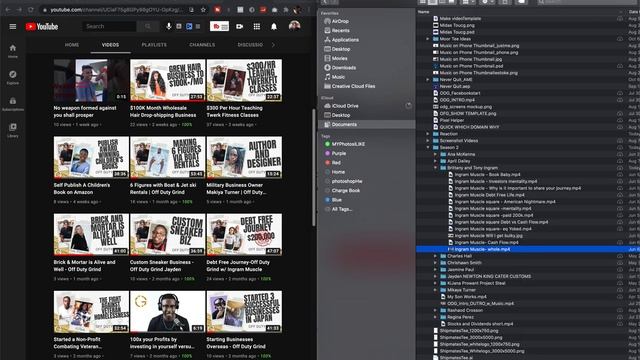
Task: Start voice search with the microphone icon
Action: point(169,27)
